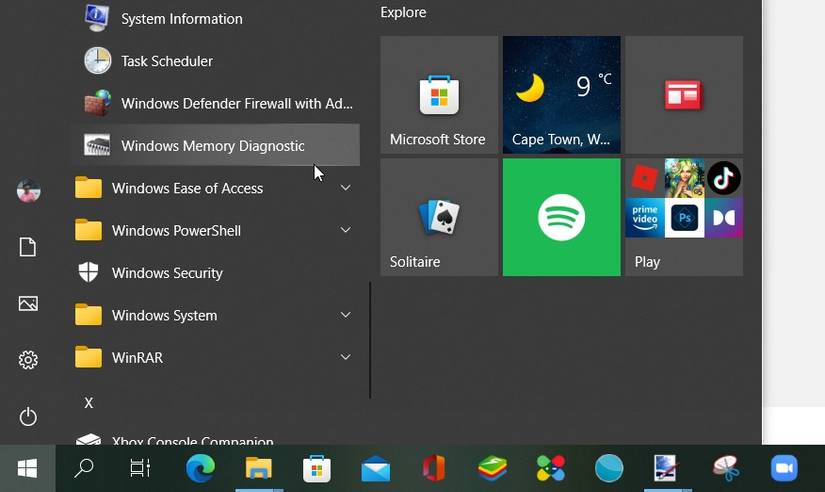The image size is (825, 492).
Task: Open the red News tile
Action: 684,95
